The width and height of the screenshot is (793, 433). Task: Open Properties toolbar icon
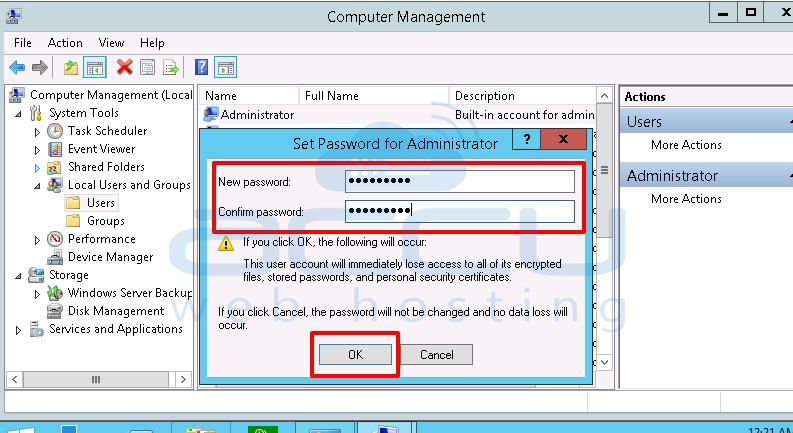tap(148, 67)
